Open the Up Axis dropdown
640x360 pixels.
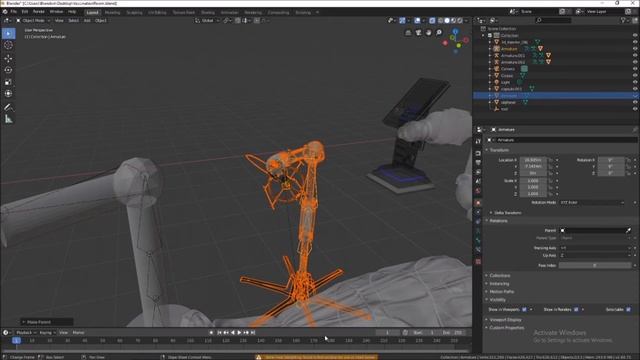[x=595, y=256]
